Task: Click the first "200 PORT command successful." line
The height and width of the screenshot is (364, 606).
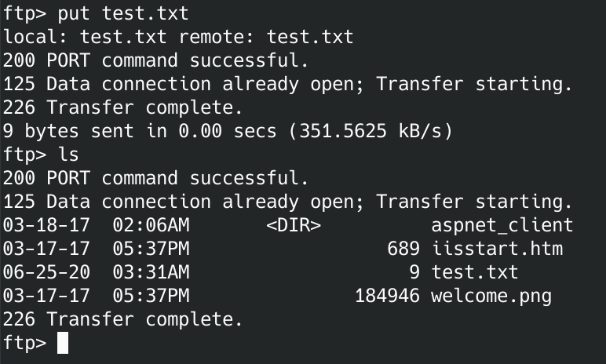Action: tap(156, 60)
